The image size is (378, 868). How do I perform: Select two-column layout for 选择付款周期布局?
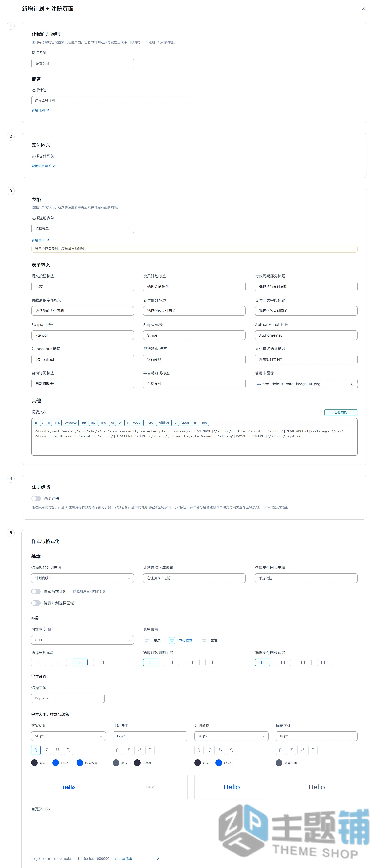click(171, 662)
